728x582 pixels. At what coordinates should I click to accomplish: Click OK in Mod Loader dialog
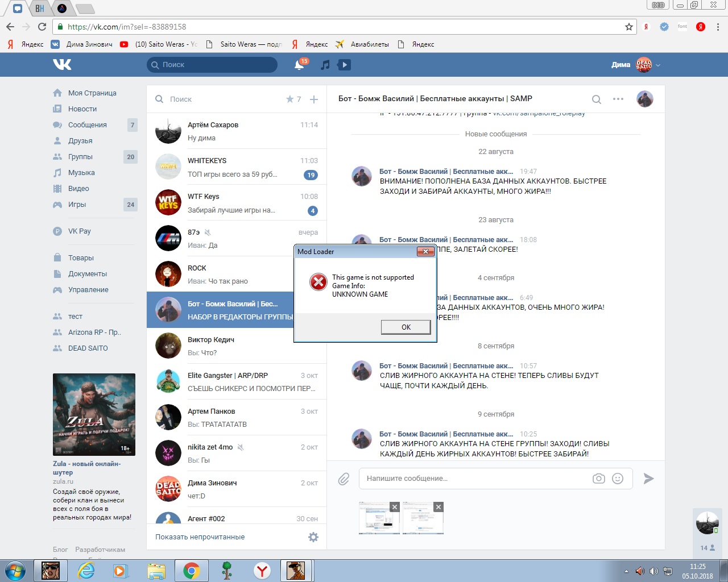[x=406, y=327]
